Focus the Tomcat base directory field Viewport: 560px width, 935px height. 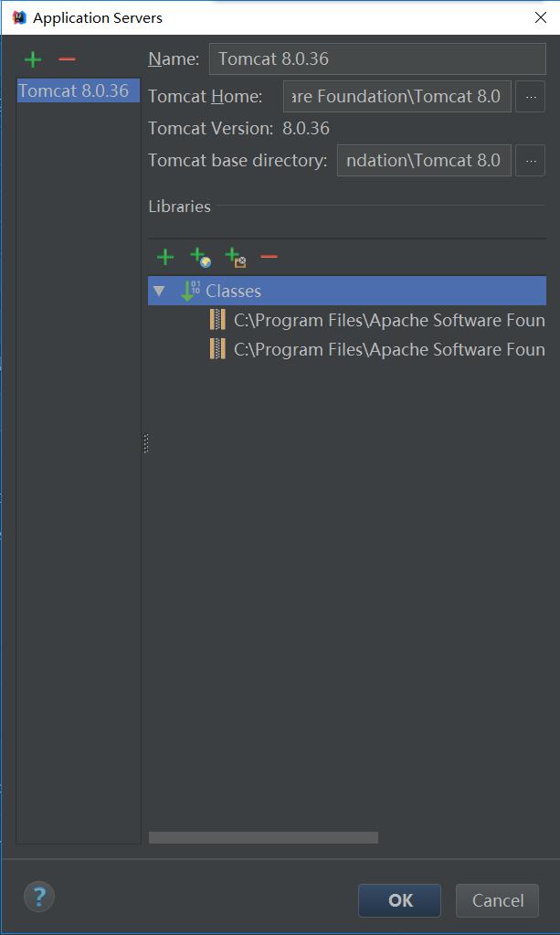424,161
